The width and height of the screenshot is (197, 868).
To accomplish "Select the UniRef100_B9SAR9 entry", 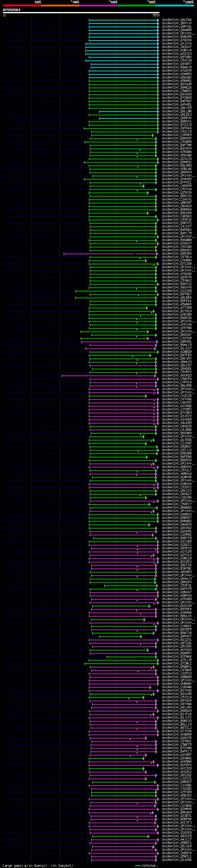I will (177, 433).
